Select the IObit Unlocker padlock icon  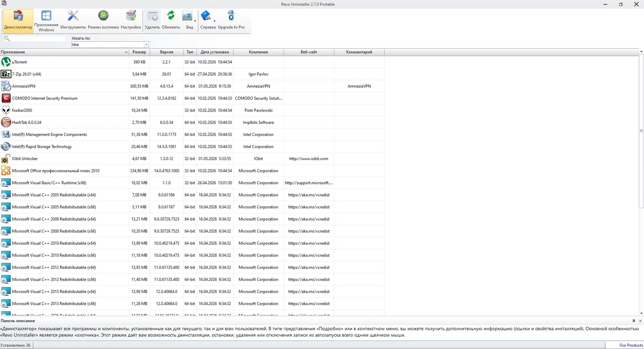pos(6,158)
